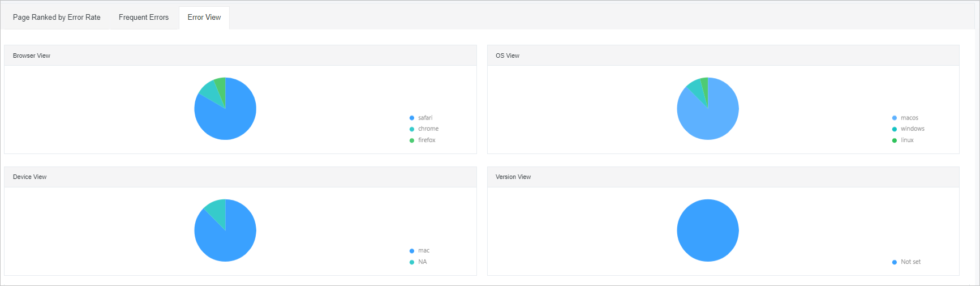This screenshot has height=286, width=980.
Task: Click the green linux slice in OS pie
Action: tap(705, 86)
